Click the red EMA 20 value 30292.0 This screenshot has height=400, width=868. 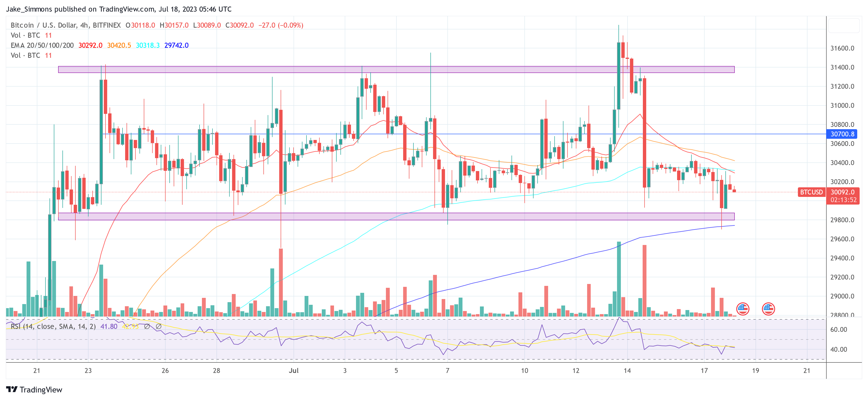(90, 45)
